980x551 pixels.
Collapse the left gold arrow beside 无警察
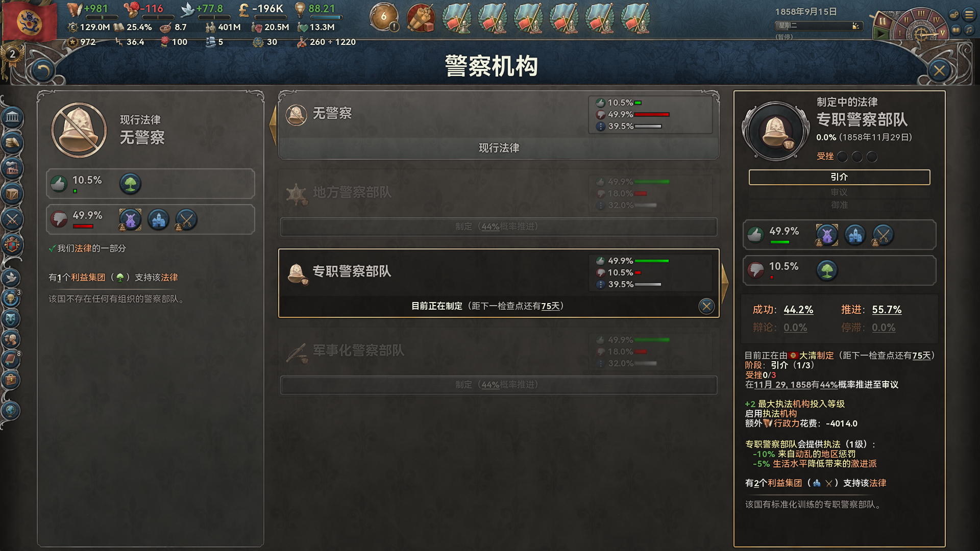(x=273, y=124)
